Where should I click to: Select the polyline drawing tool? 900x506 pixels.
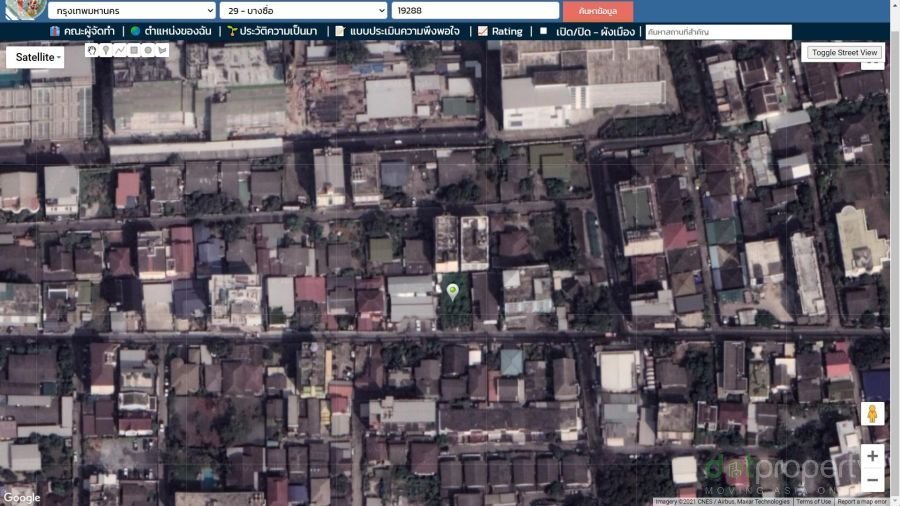120,50
